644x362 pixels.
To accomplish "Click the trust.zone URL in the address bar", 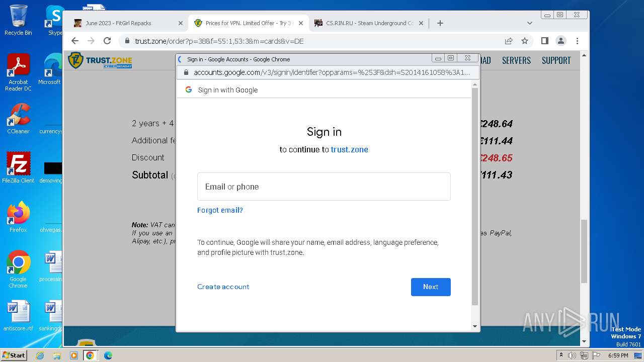I will [219, 41].
